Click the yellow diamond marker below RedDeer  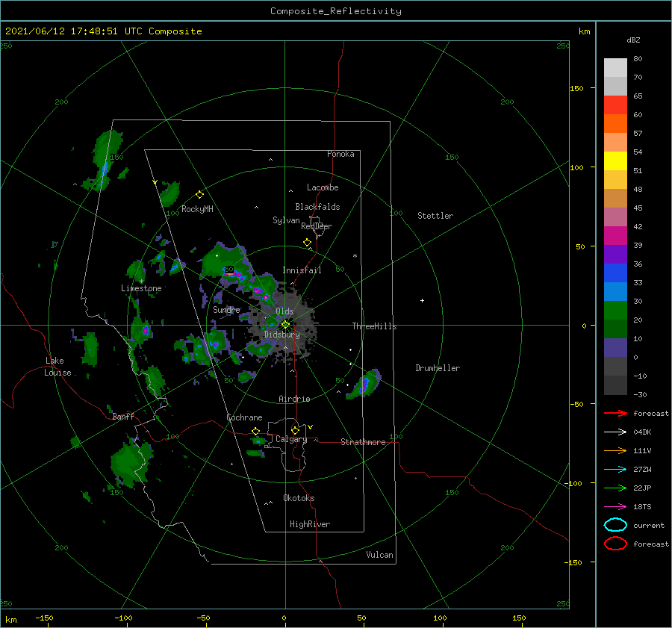[307, 243]
